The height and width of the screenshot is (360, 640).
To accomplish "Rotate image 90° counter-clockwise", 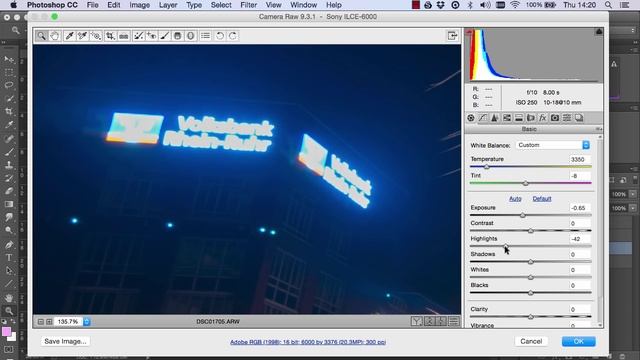I will pos(220,36).
